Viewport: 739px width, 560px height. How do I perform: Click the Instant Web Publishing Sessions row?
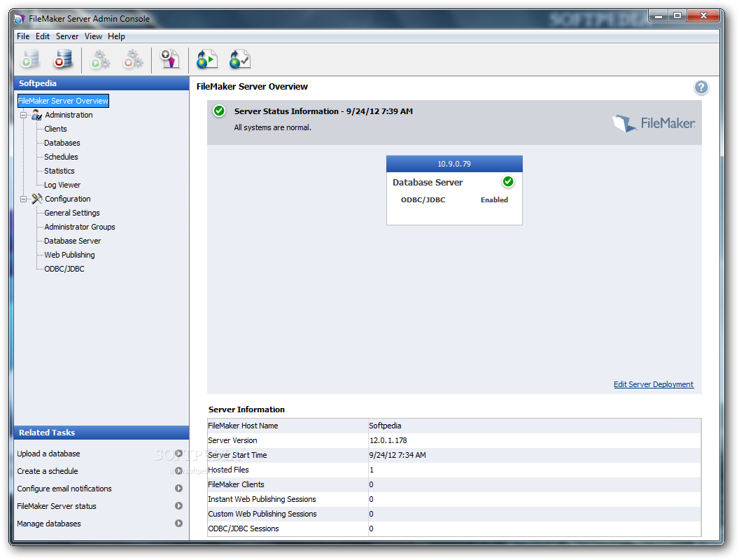[x=454, y=499]
